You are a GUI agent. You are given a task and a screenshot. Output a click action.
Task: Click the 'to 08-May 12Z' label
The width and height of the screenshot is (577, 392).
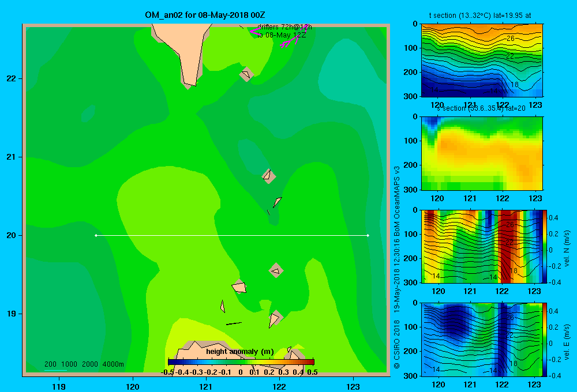tap(282, 35)
